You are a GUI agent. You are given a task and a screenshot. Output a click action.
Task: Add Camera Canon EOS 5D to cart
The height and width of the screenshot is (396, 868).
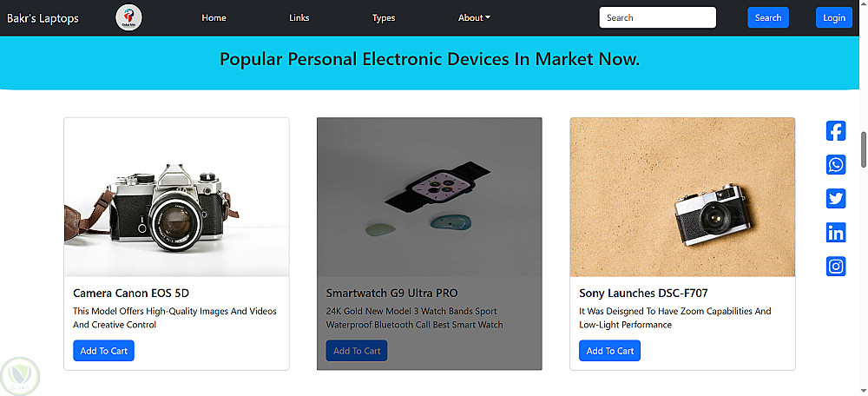103,351
